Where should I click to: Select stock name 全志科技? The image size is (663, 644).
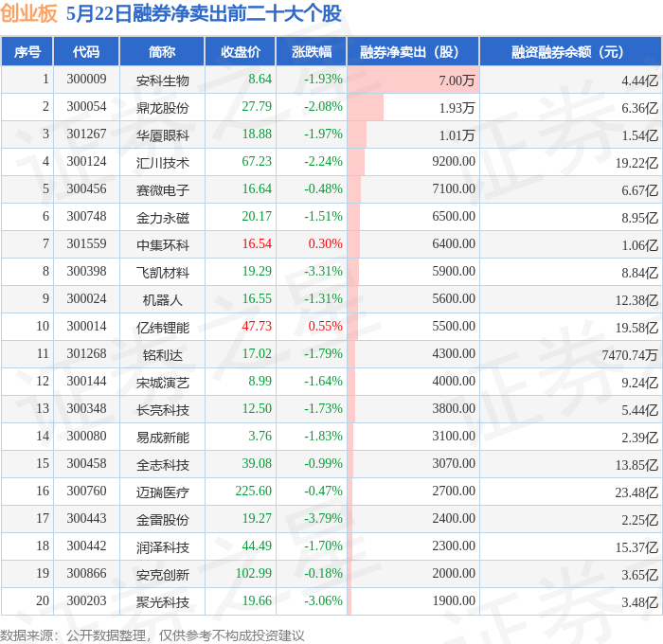(x=162, y=465)
